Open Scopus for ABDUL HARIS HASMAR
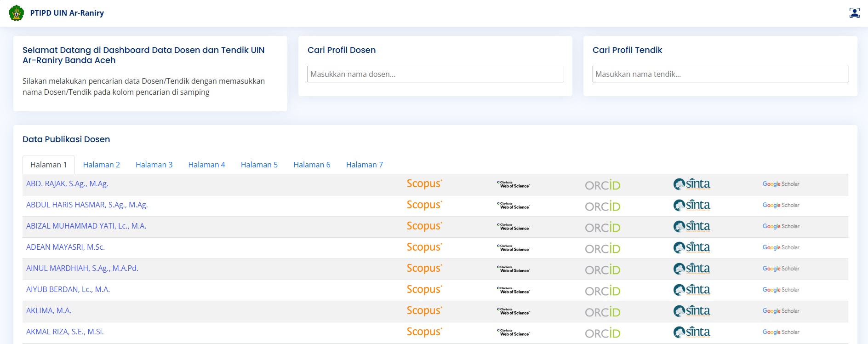Screen dimensions: 868x344 (x=424, y=205)
